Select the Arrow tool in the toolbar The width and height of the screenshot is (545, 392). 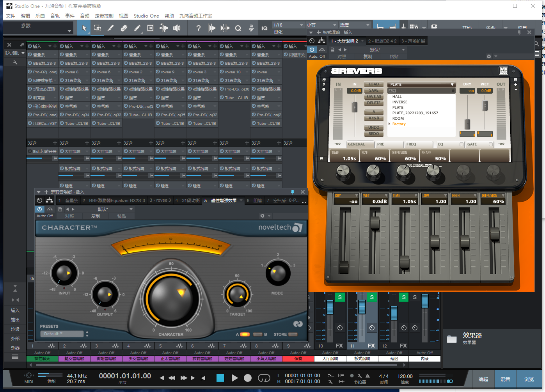coord(84,28)
